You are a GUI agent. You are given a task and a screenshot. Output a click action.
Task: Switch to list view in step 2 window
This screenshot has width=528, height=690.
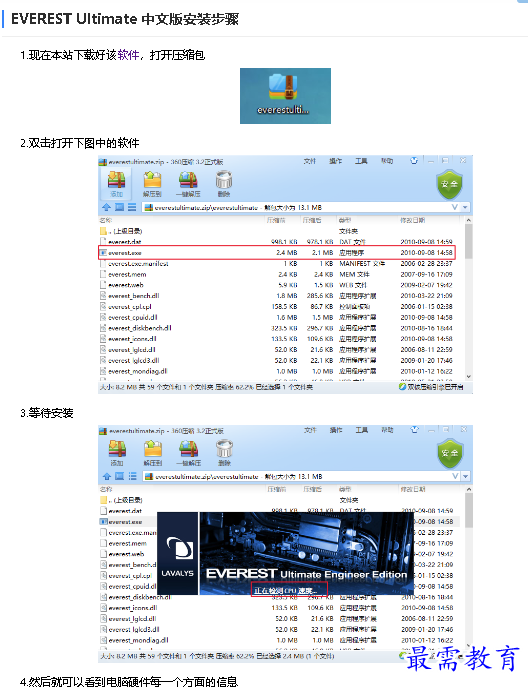coord(132,207)
